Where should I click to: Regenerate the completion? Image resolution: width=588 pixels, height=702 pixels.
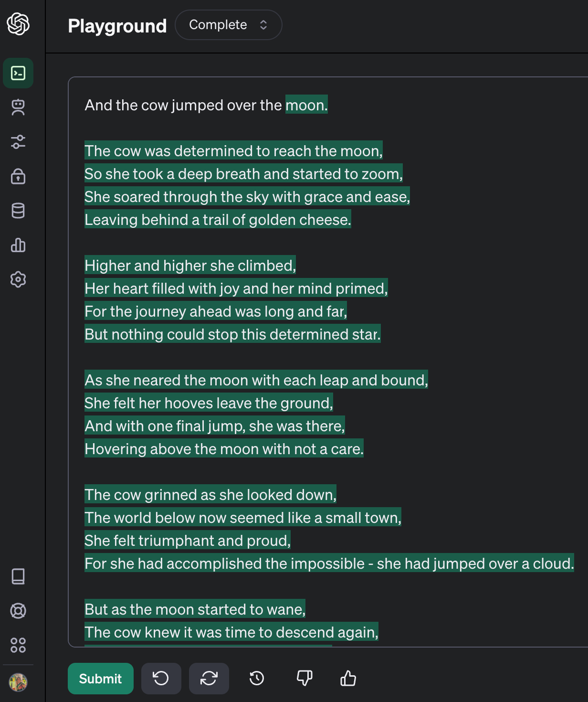tap(209, 678)
